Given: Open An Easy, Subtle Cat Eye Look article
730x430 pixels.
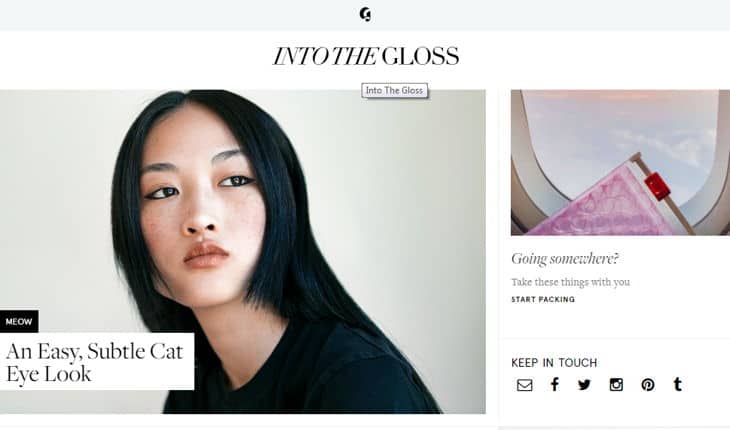Looking at the screenshot, I should [x=95, y=362].
